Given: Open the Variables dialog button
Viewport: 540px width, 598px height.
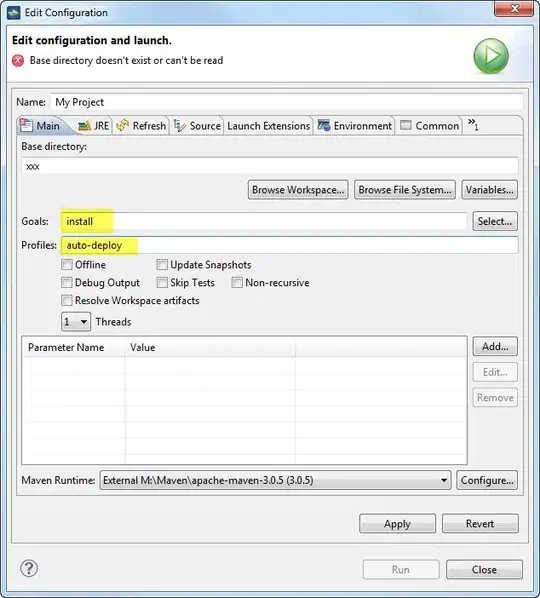Looking at the screenshot, I should [x=489, y=190].
